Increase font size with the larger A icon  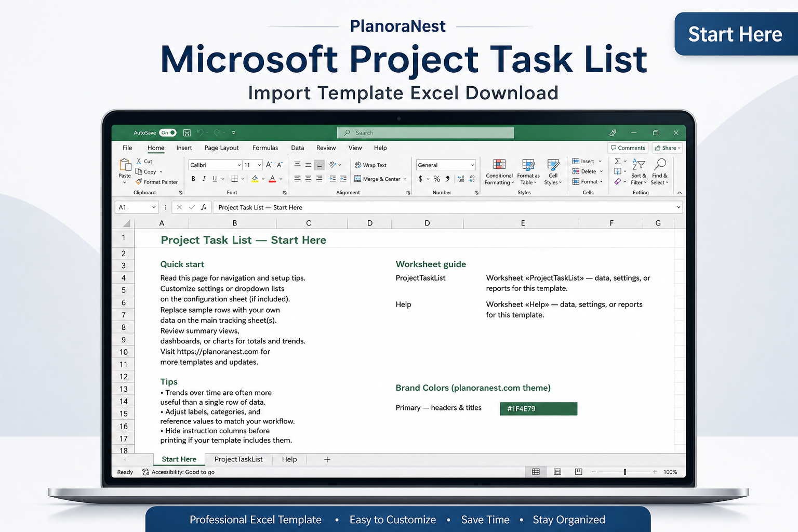click(x=269, y=165)
